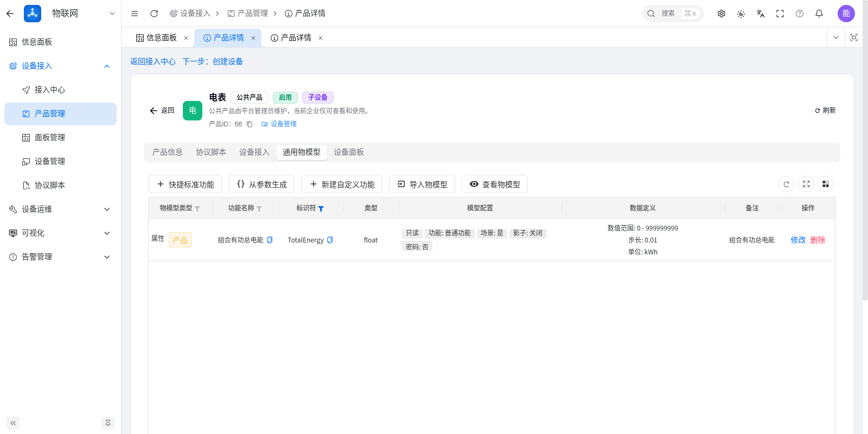This screenshot has width=868, height=434.
Task: Collapse sidebar with double chevron icon
Action: [13, 423]
